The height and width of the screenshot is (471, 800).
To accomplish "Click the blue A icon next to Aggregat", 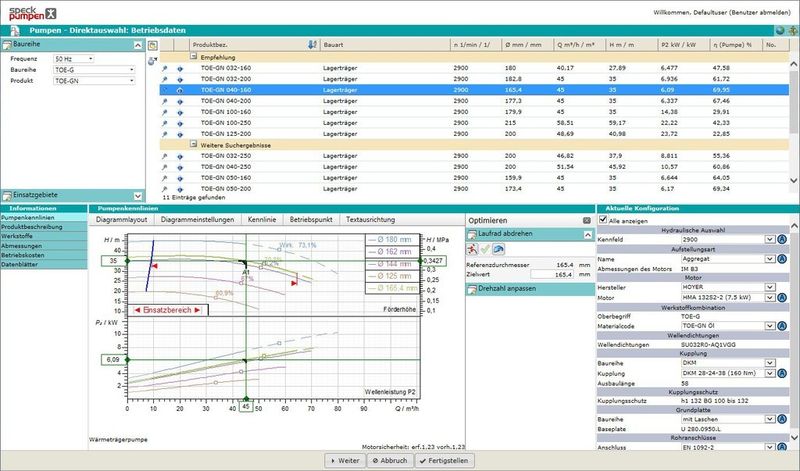I will (782, 259).
